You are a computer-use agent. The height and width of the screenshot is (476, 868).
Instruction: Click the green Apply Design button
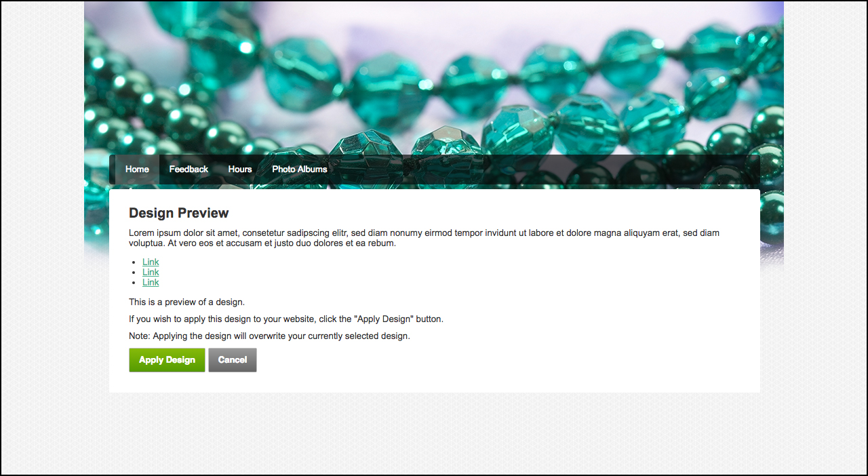[167, 360]
